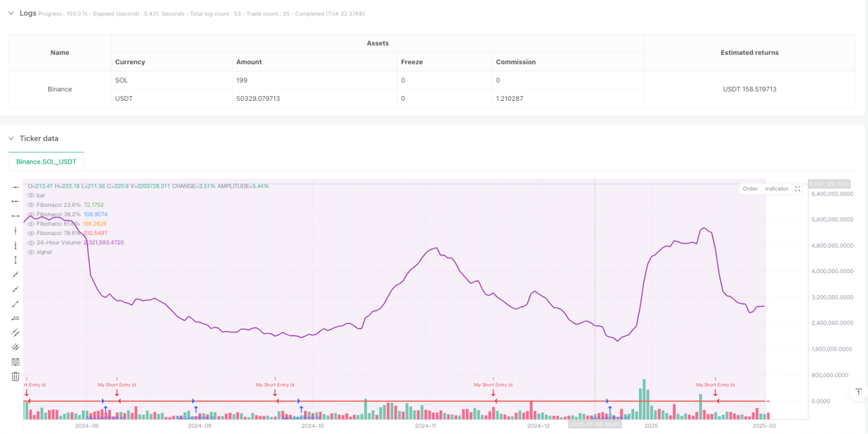
Task: Collapse the Ticker data section
Action: [x=11, y=138]
